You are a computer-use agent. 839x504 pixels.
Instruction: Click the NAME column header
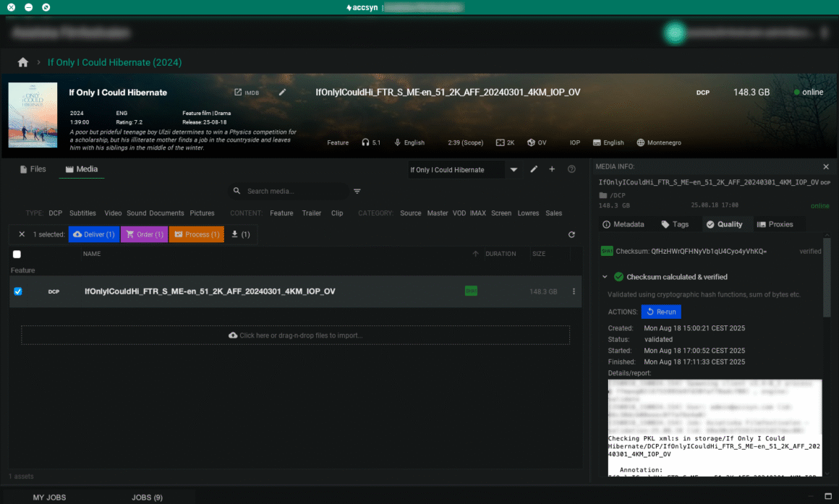pos(92,254)
